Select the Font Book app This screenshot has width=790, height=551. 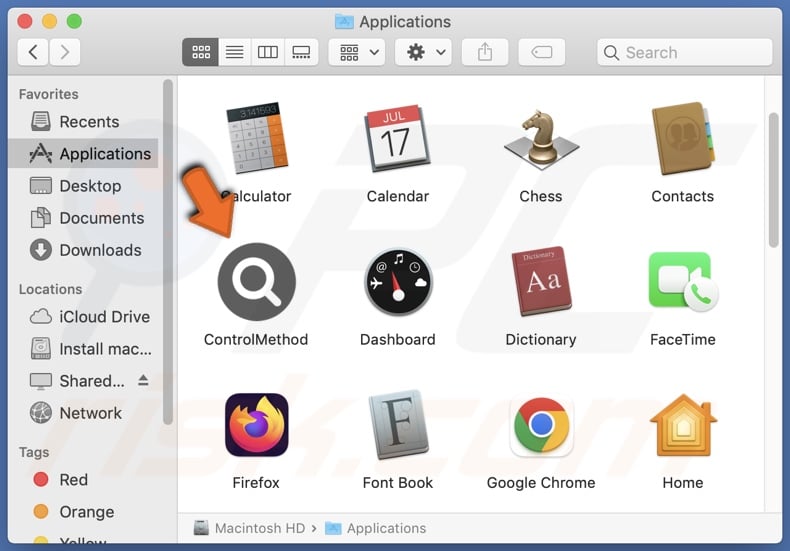tap(398, 426)
